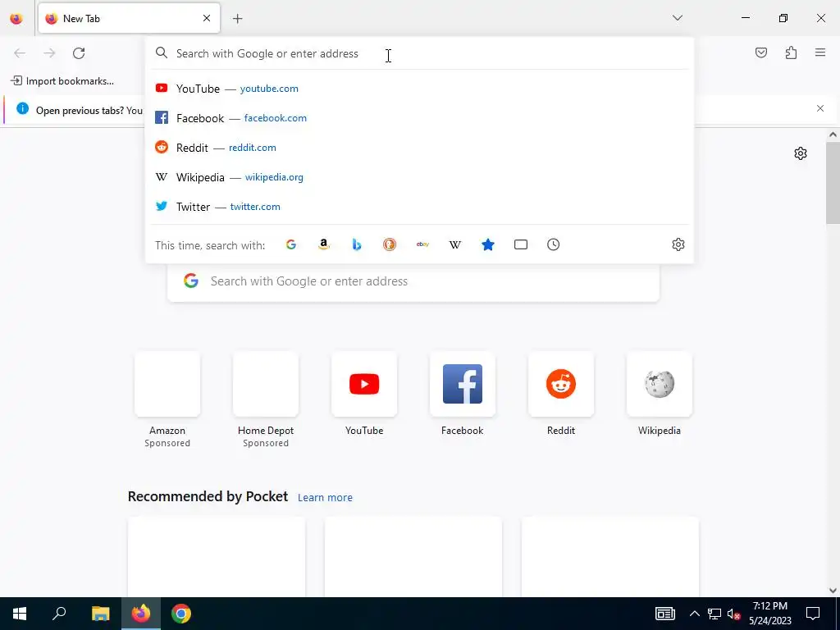
Task: Dismiss the Open previous tabs notification
Action: 820,109
